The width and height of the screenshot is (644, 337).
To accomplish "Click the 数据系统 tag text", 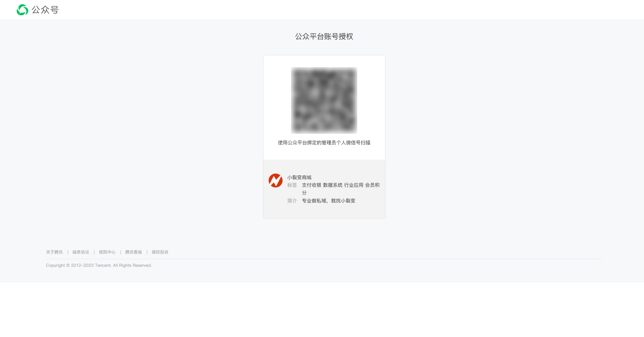I will (333, 185).
